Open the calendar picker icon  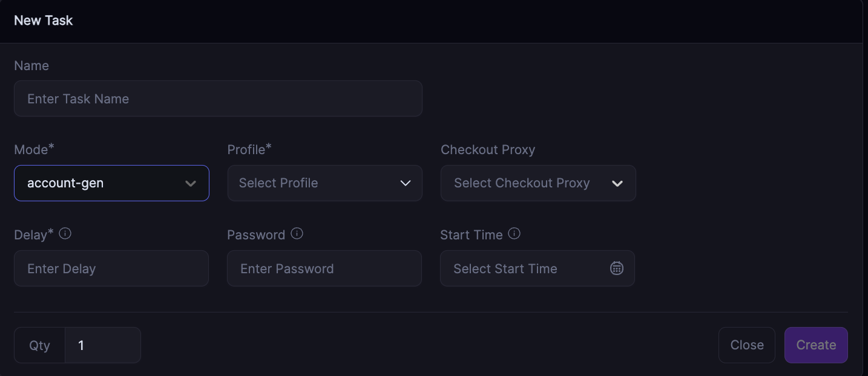(616, 268)
